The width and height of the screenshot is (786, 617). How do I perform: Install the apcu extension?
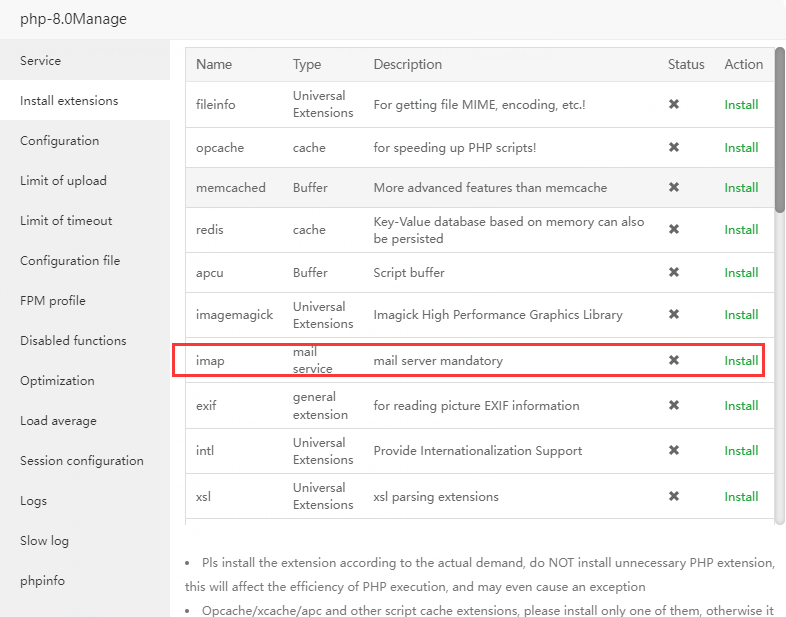[x=741, y=272]
